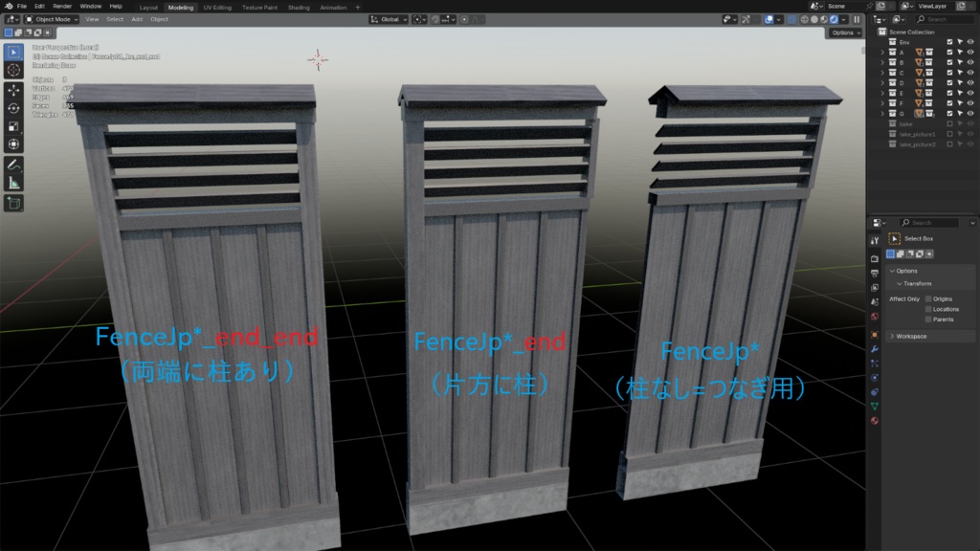980x551 pixels.
Task: Pause the viewport render preview
Action: click(x=857, y=19)
